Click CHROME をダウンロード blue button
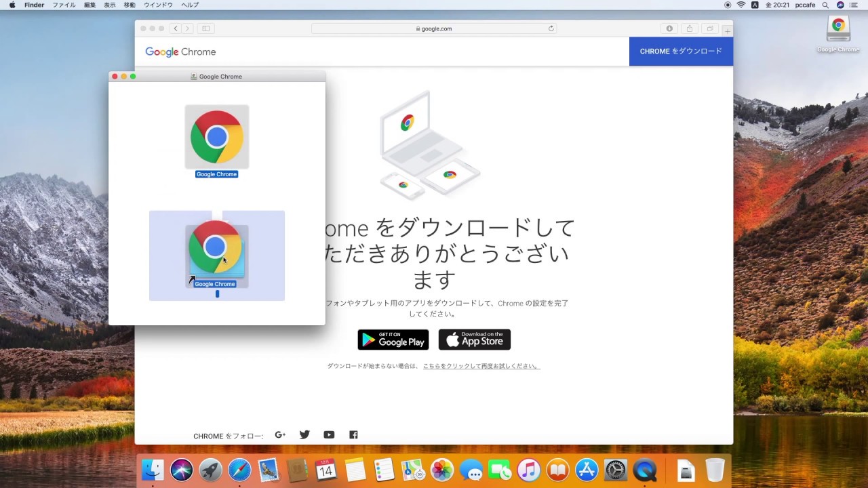868x488 pixels. (681, 52)
